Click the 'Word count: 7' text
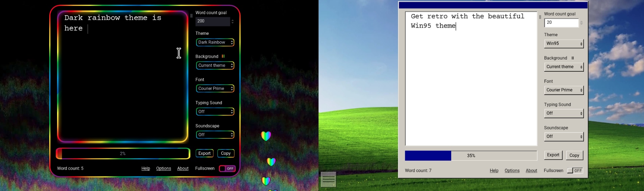The height and width of the screenshot is (191, 644). (418, 171)
